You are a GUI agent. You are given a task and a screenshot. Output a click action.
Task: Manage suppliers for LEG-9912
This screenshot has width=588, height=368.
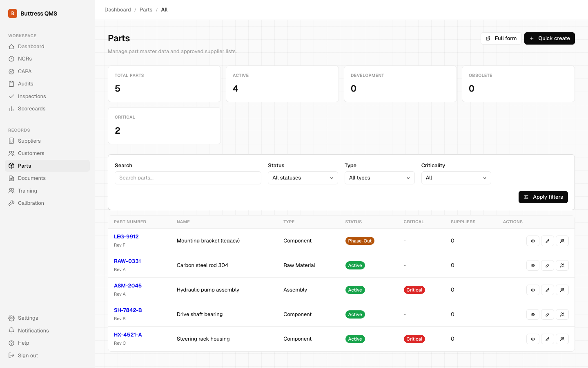[562, 241]
